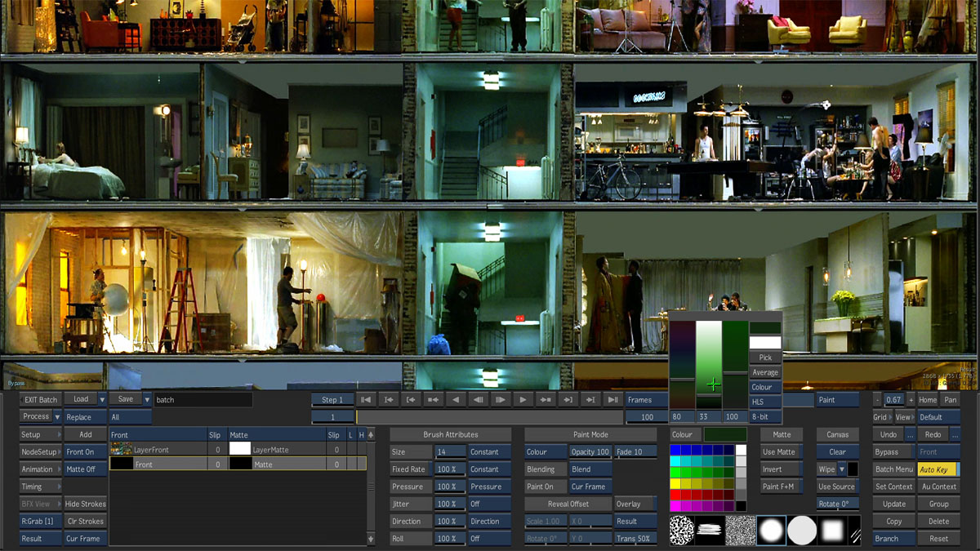Open the Timing menu

[x=41, y=487]
